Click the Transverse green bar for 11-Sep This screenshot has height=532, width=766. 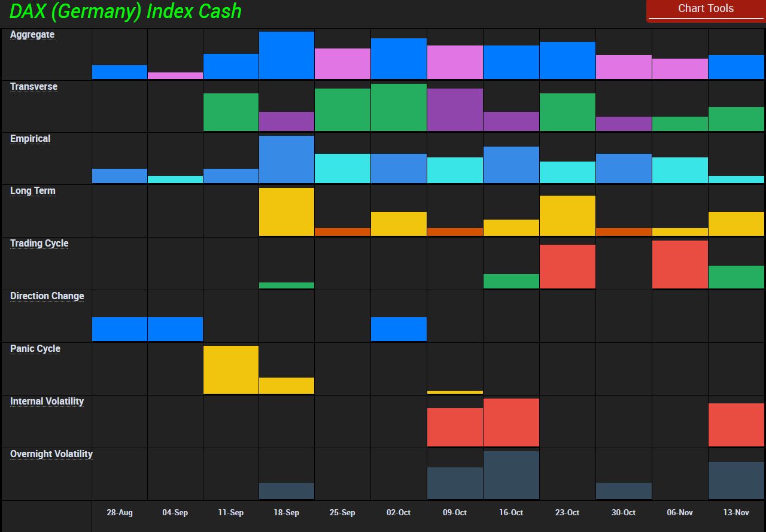coord(231,112)
